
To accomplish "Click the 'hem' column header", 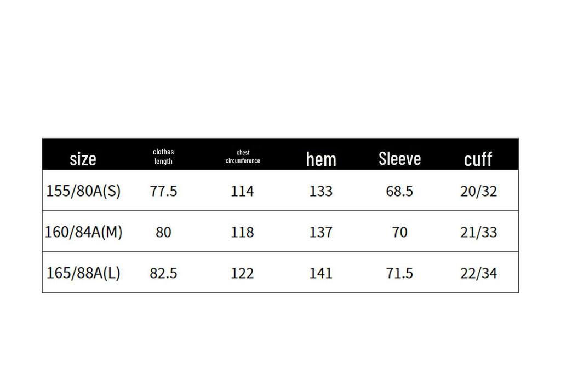I will 321,159.
